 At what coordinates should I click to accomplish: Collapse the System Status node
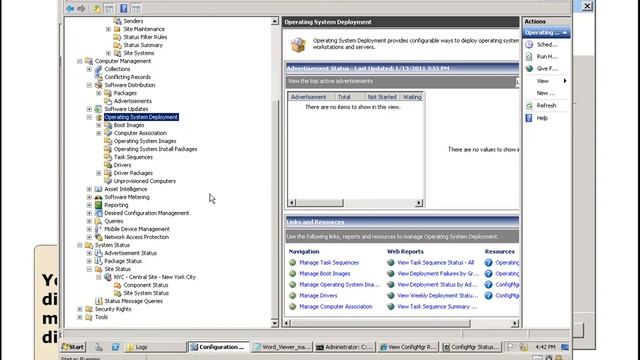(80, 245)
